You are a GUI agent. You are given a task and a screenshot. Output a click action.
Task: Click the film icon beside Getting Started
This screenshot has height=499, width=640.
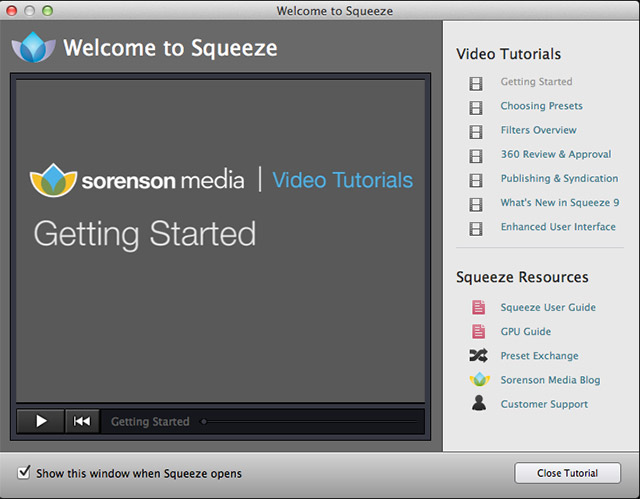[x=476, y=84]
